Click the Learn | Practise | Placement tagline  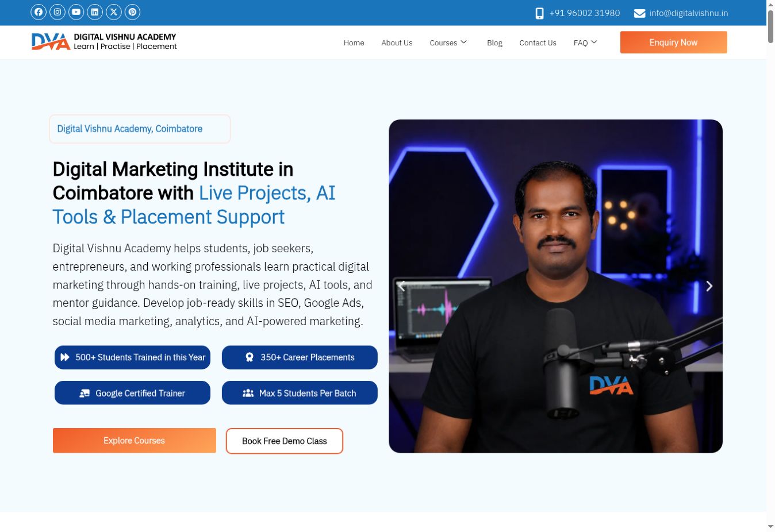click(125, 47)
